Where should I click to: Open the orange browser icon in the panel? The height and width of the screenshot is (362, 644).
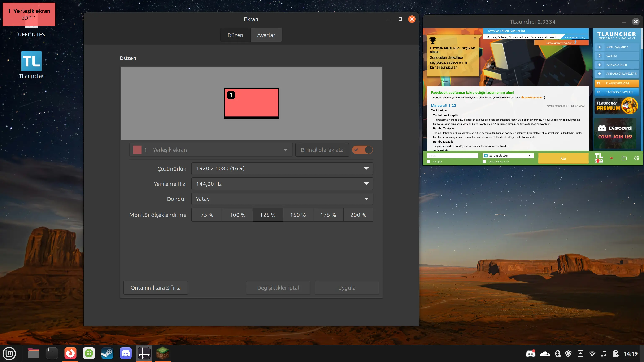[70, 353]
